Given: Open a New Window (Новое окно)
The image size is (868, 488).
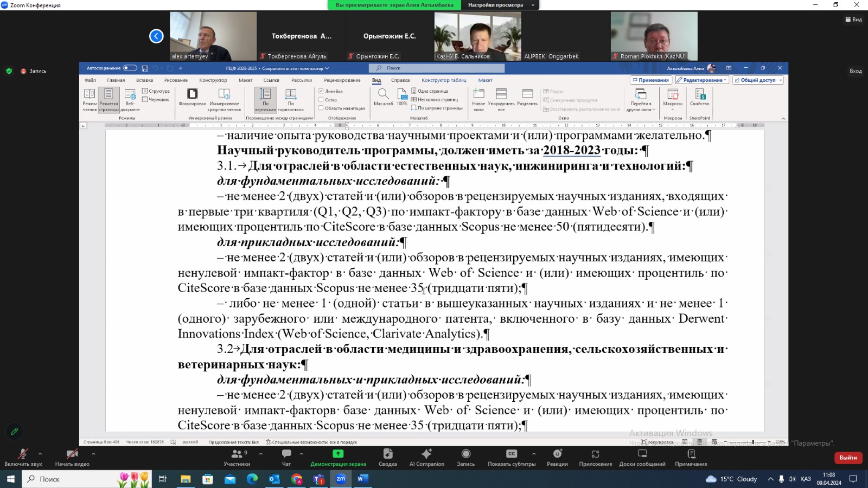Looking at the screenshot, I should coord(478,100).
